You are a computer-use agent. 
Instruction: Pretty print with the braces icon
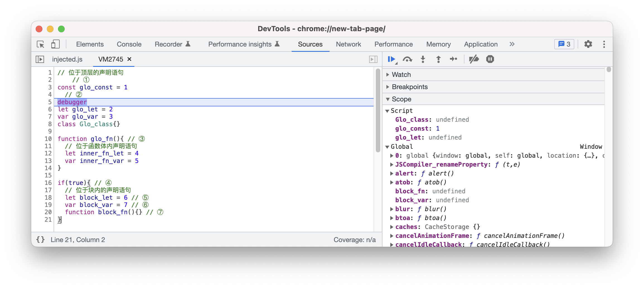coord(40,240)
